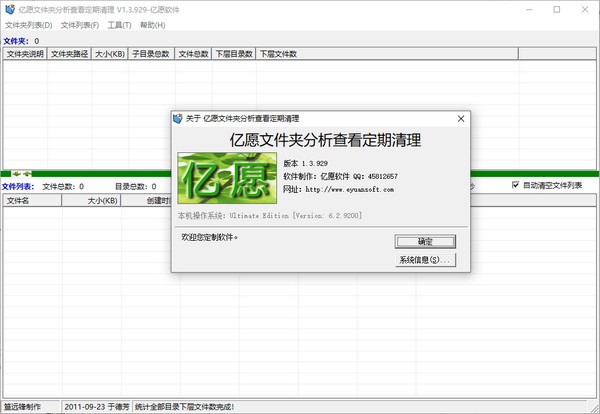Open the 文件夹列表(D) menu
Screen dimensions: 600x414
tap(29, 25)
